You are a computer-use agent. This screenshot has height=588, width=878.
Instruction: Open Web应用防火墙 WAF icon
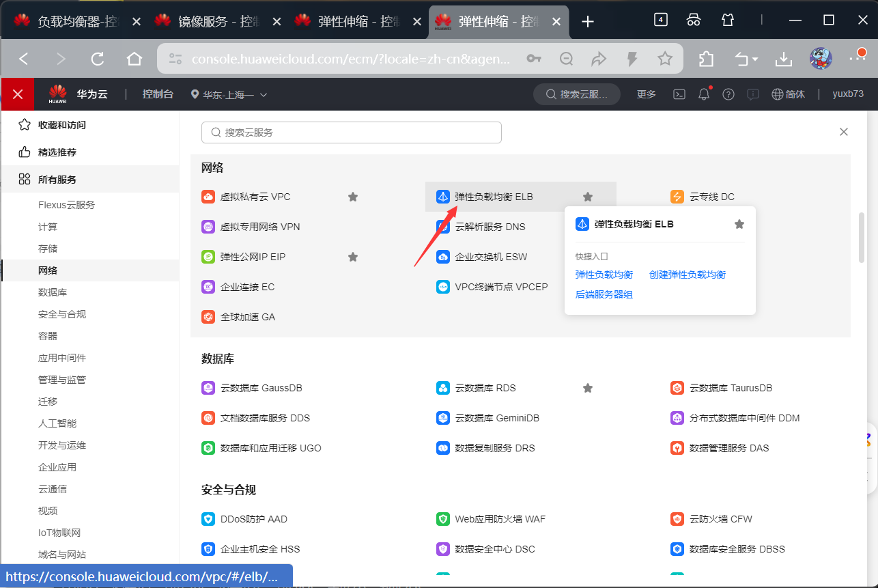tap(443, 519)
